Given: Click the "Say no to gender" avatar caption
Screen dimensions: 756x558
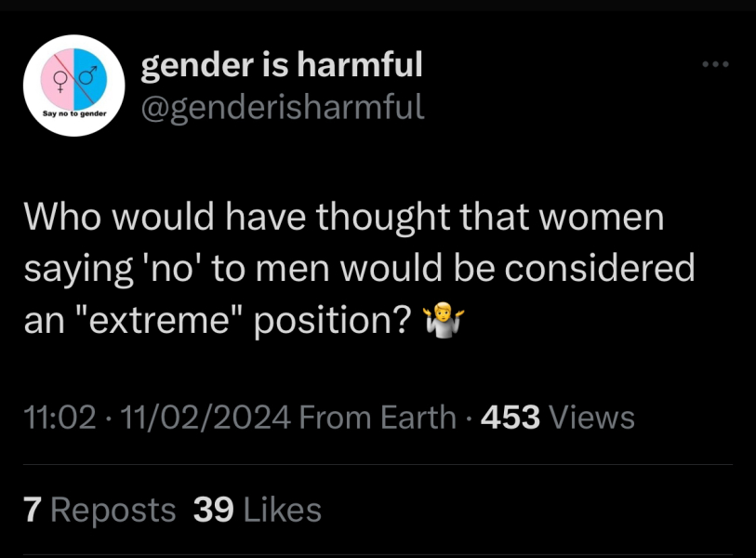Looking at the screenshot, I should pos(75,114).
